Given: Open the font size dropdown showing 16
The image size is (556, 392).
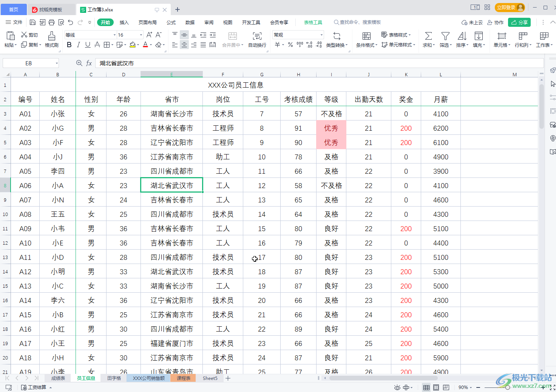Looking at the screenshot, I should 141,35.
